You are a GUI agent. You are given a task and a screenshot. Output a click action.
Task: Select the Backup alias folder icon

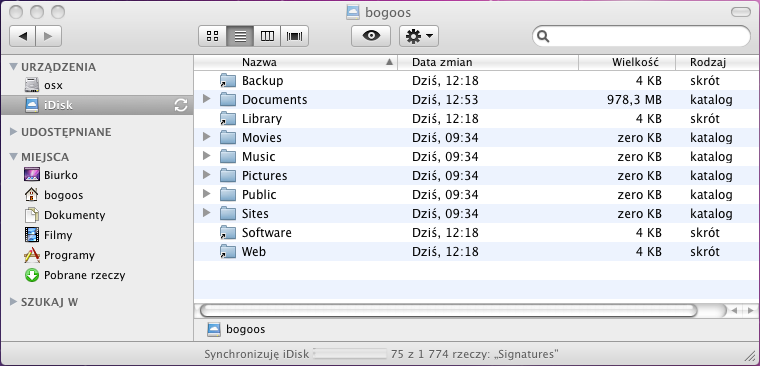point(227,80)
